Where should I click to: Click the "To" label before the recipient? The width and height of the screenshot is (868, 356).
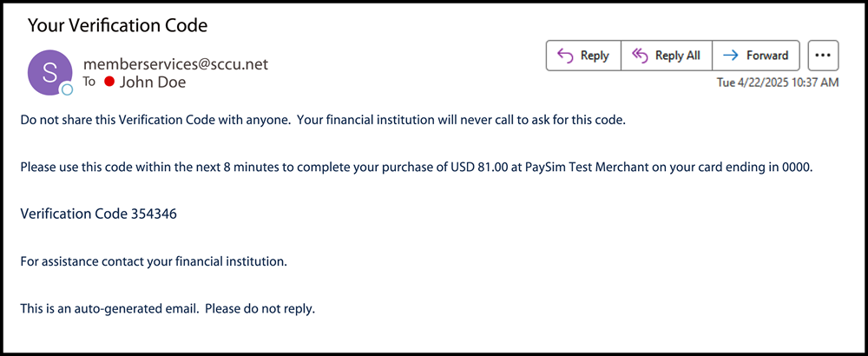(x=89, y=82)
